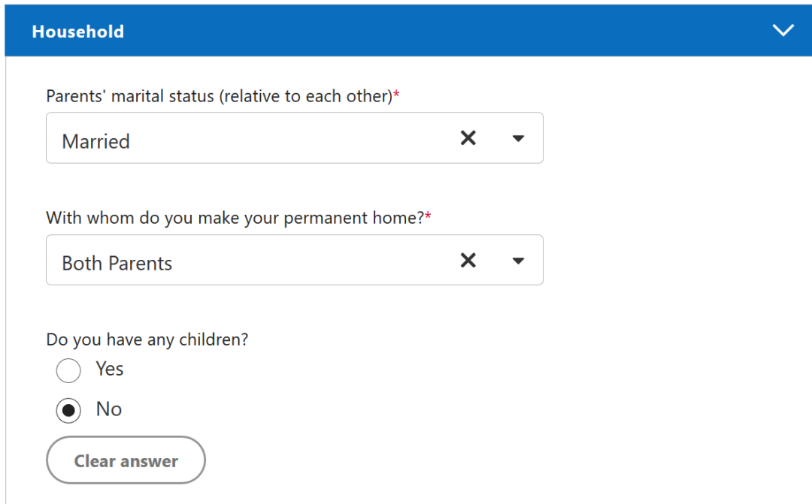Clear the Both Parents selection with X
The height and width of the screenshot is (504, 812).
pyautogui.click(x=468, y=261)
